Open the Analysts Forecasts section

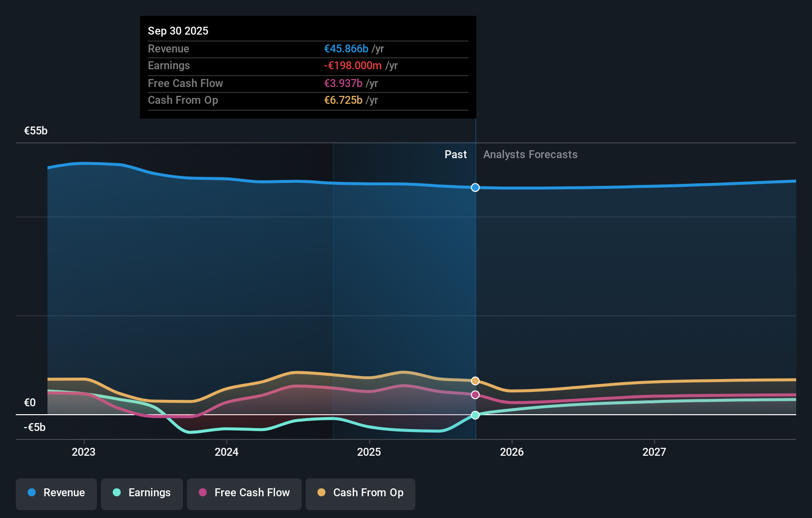pyautogui.click(x=530, y=154)
